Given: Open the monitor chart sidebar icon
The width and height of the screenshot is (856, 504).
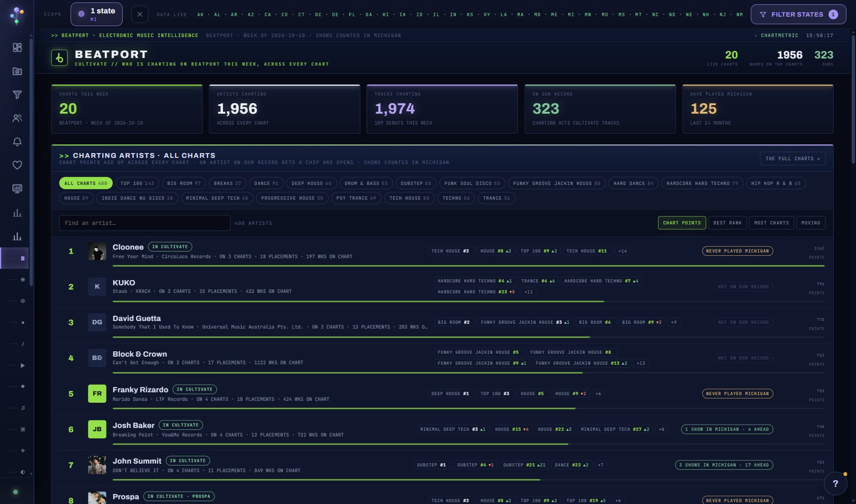Looking at the screenshot, I should pos(17,189).
